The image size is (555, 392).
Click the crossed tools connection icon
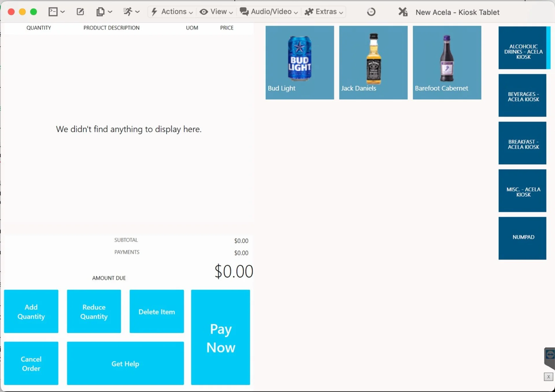403,12
